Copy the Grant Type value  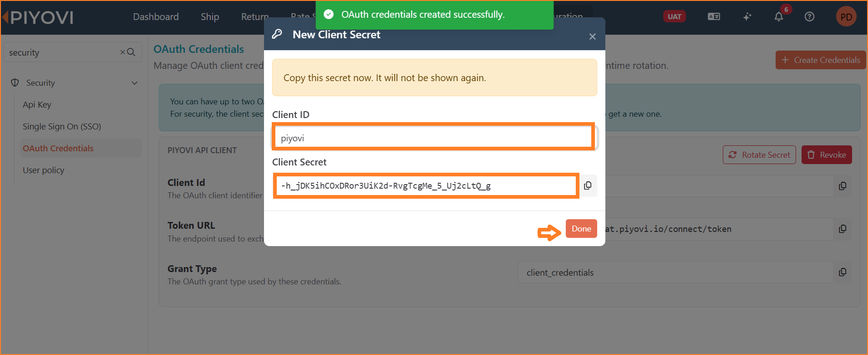[843, 273]
